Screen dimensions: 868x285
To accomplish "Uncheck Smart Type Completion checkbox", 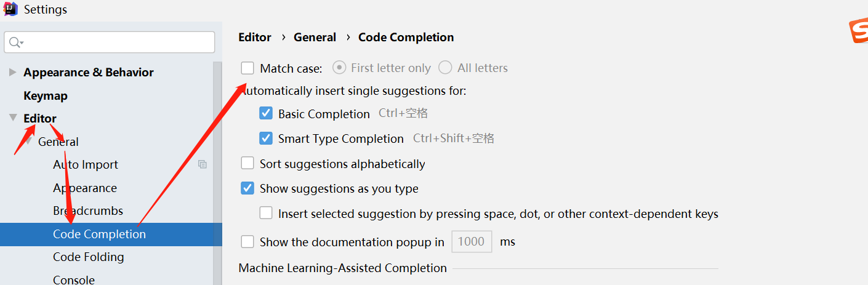I will [x=266, y=138].
